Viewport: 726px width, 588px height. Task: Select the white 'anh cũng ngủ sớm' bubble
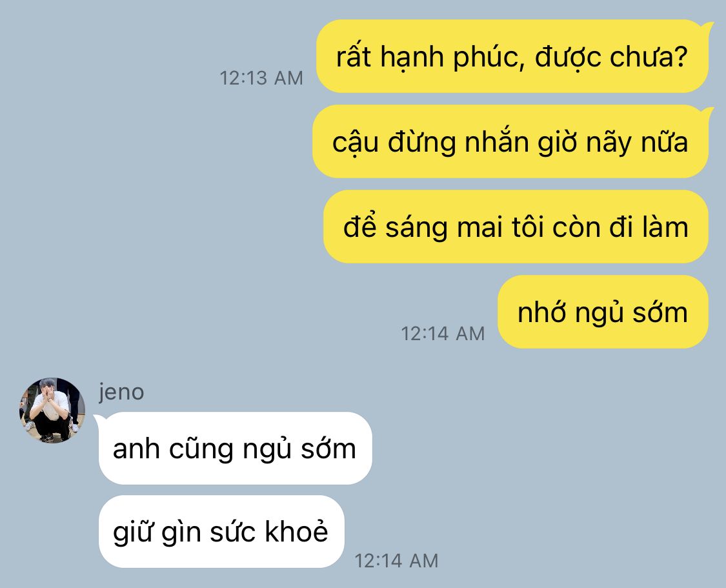(x=235, y=448)
